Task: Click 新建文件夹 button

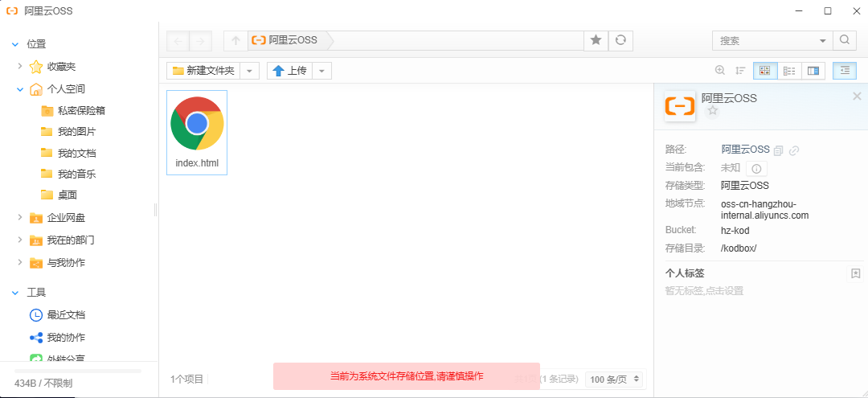Action: [x=203, y=71]
